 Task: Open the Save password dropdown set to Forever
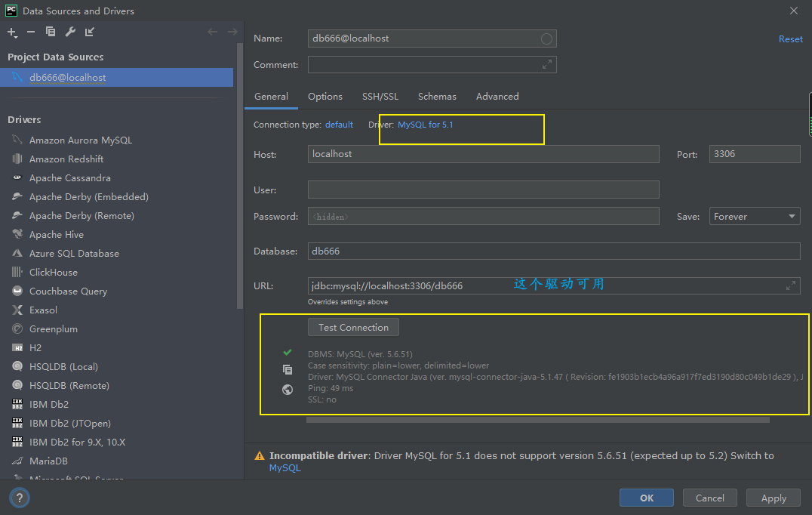point(755,216)
